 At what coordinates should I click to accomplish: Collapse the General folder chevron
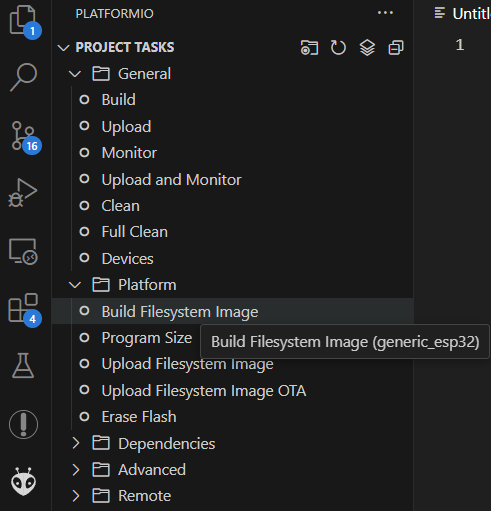tap(75, 74)
